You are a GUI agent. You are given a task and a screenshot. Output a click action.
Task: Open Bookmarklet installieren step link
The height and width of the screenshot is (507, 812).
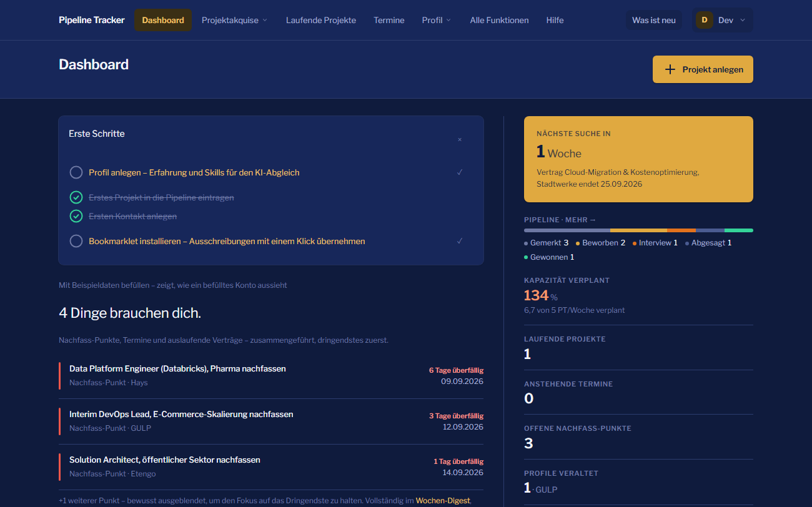(227, 241)
